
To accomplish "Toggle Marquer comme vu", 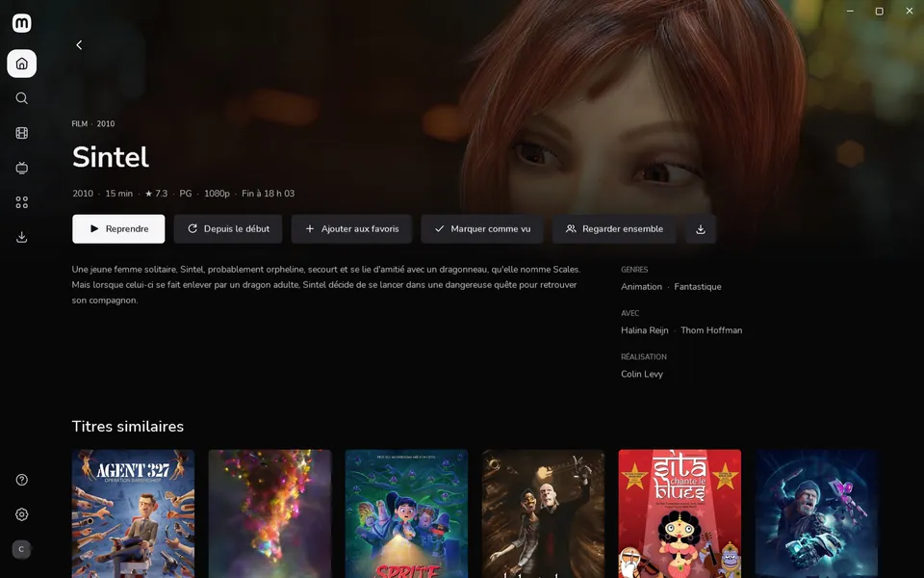I will pos(482,229).
